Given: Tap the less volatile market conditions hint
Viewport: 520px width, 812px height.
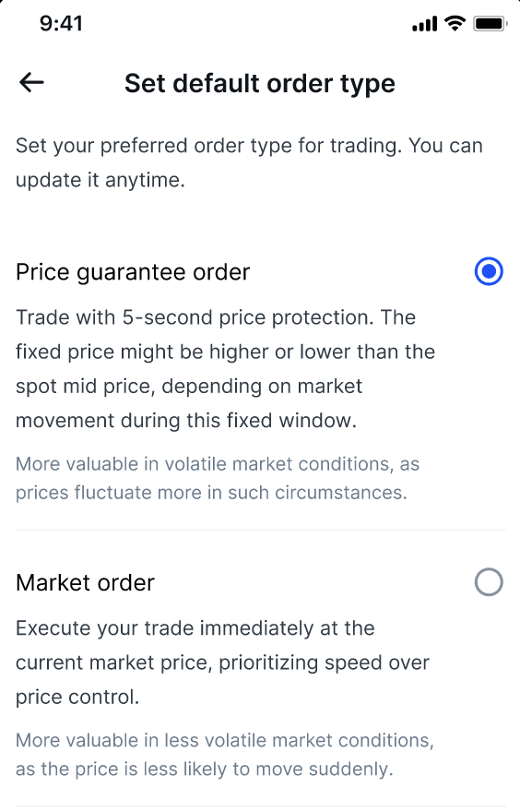Looking at the screenshot, I should click(x=225, y=755).
